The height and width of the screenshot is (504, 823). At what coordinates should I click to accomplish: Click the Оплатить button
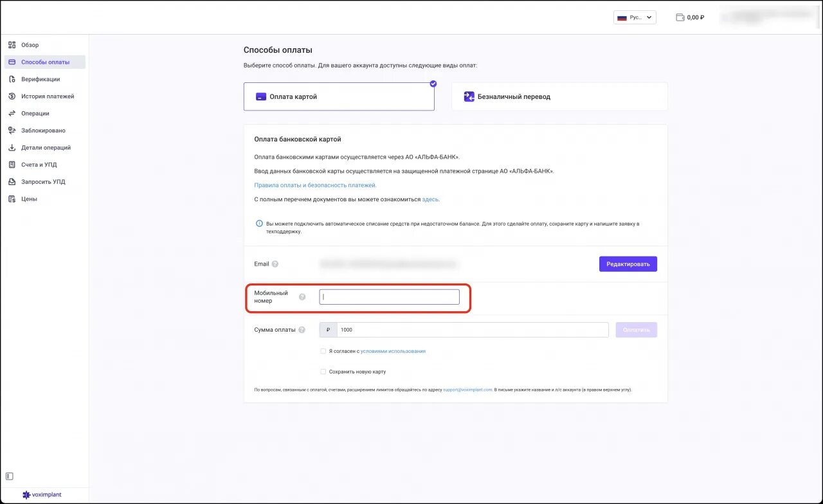(x=636, y=330)
